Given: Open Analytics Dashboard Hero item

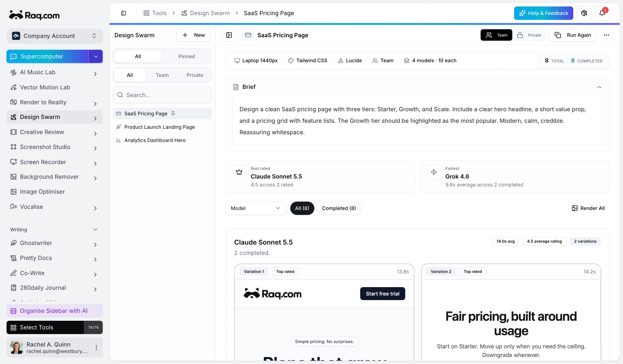Looking at the screenshot, I should point(162,140).
